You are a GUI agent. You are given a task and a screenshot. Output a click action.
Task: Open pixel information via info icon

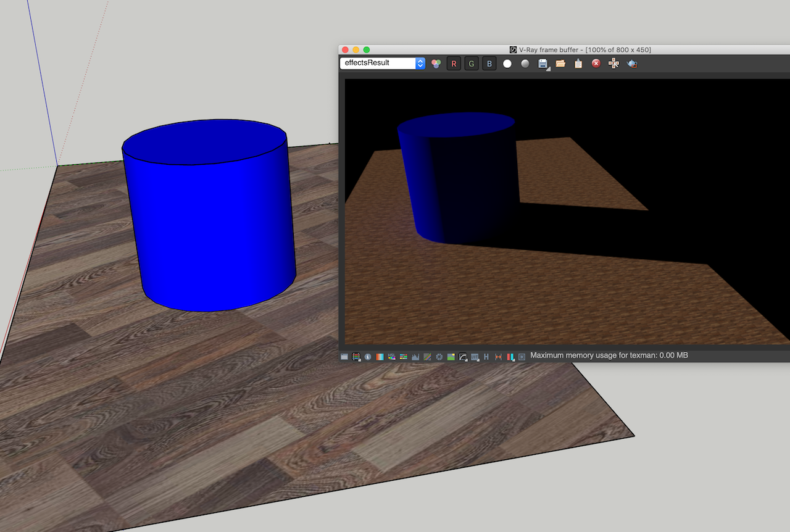click(x=368, y=357)
